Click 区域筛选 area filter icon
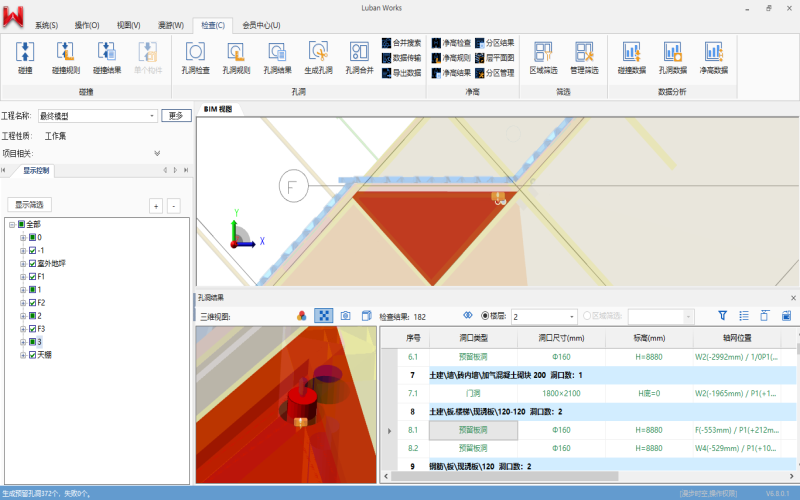The height and width of the screenshot is (500, 800). tap(543, 58)
